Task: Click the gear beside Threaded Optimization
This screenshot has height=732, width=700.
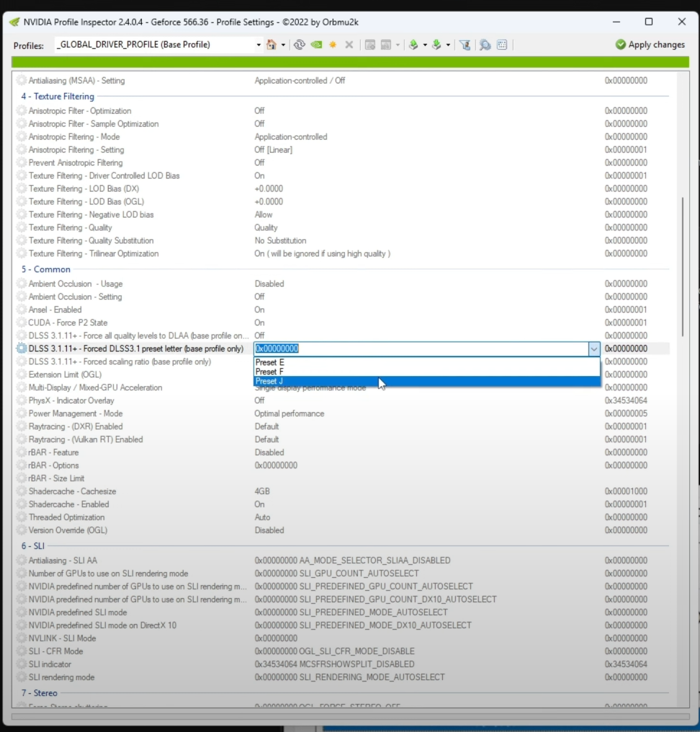Action: coord(22,517)
